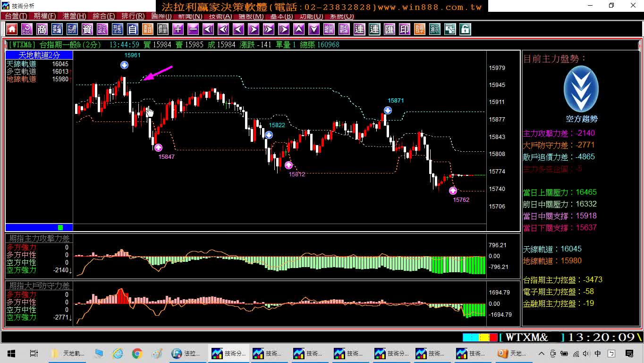Click the 15812 buy signal marker
The image size is (644, 363).
tap(288, 165)
